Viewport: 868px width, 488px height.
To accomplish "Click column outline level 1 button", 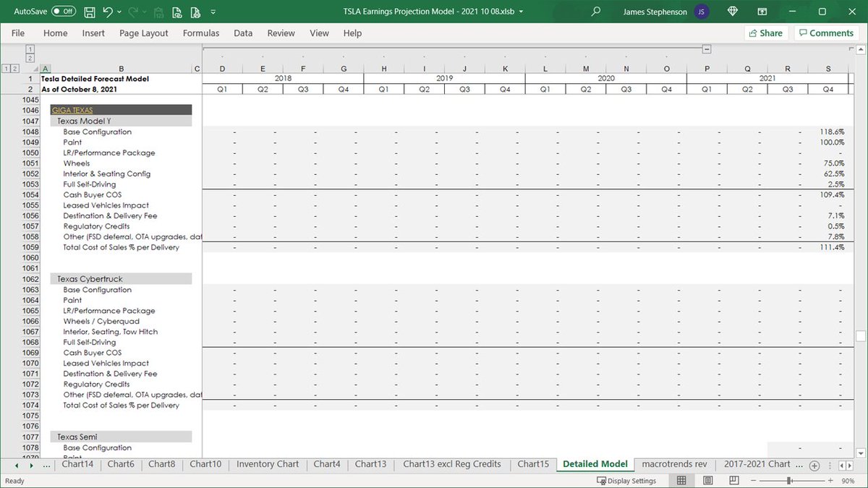I will (30, 48).
